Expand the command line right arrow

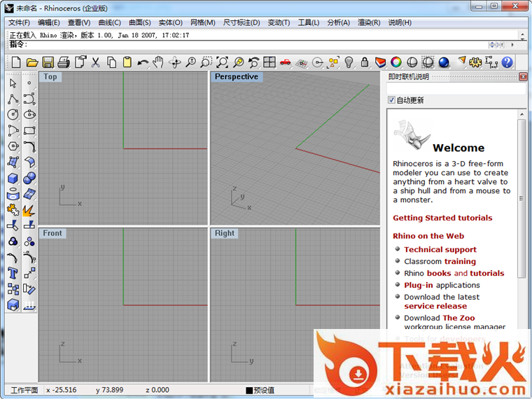[512, 45]
